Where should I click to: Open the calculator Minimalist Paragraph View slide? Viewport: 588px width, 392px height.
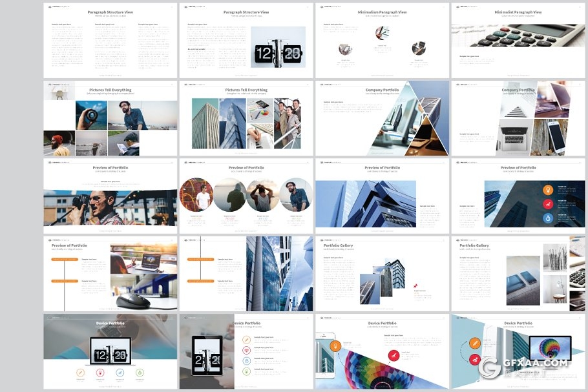tap(518, 40)
